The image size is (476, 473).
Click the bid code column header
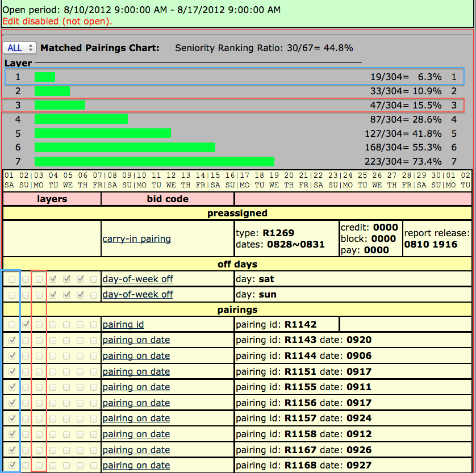pos(167,199)
